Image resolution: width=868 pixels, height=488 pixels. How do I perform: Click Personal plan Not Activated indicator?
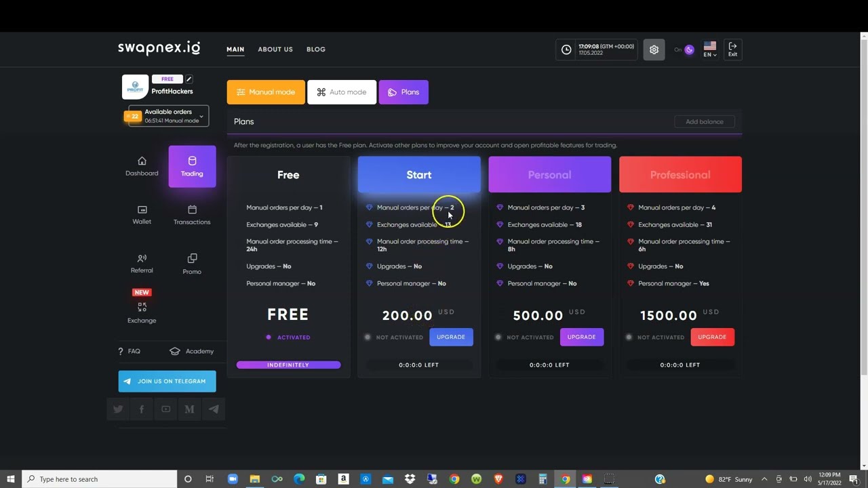pyautogui.click(x=524, y=337)
